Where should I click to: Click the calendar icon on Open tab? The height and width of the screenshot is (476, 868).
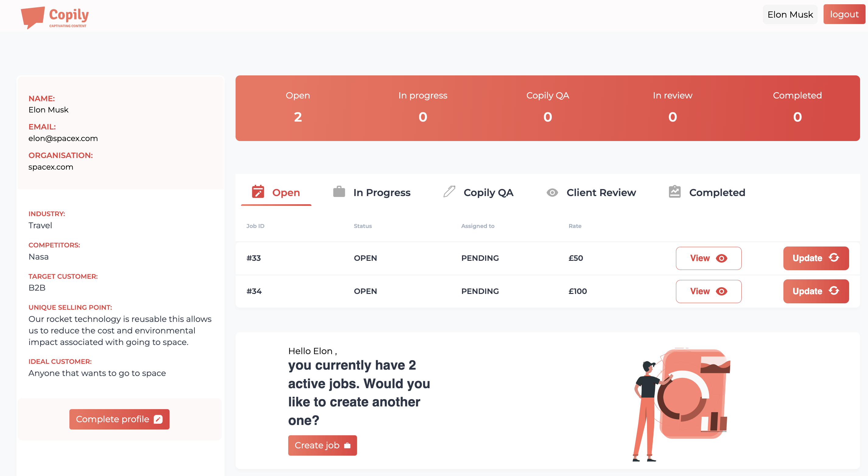[x=258, y=192]
